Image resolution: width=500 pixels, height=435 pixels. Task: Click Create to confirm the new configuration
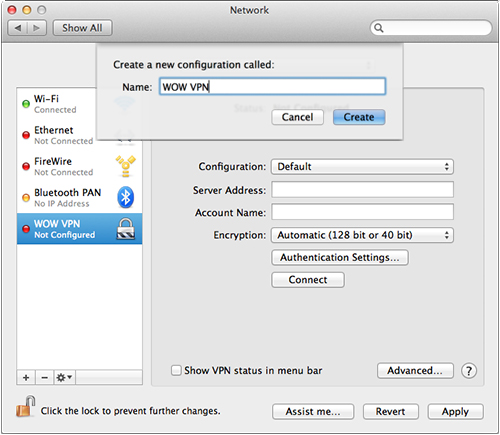(x=359, y=117)
